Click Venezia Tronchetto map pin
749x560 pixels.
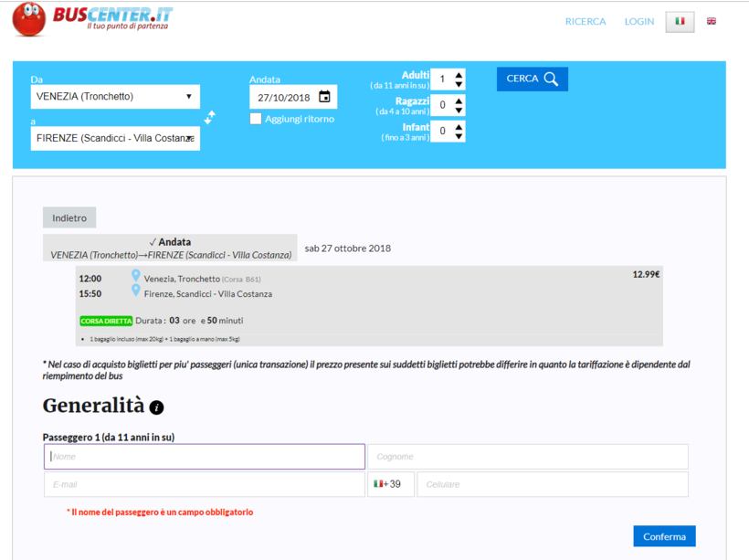[136, 276]
